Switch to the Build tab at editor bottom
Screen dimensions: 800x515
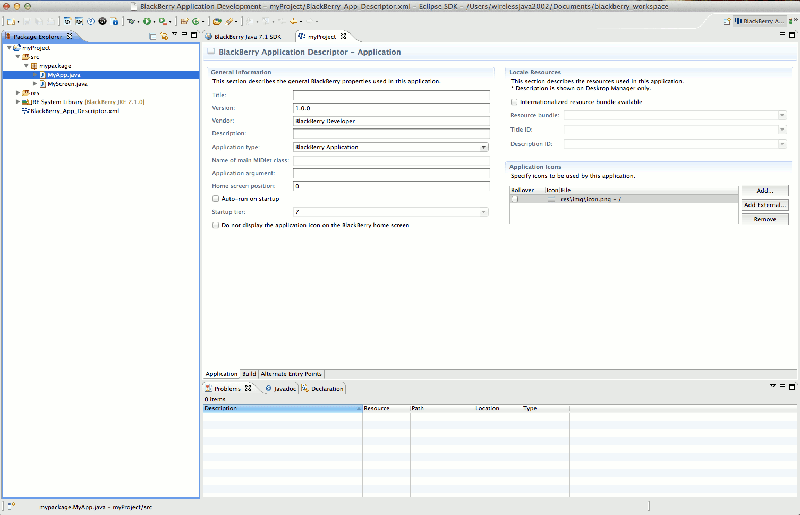tap(249, 374)
